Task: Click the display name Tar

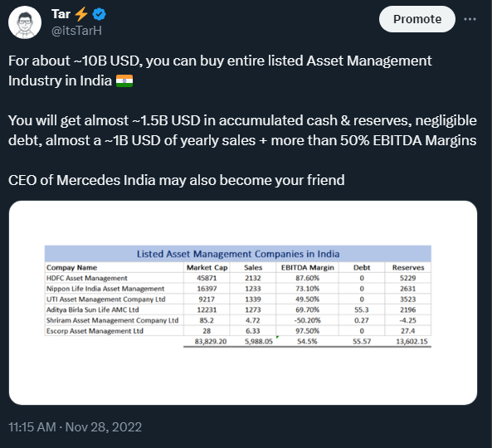Action: (61, 14)
